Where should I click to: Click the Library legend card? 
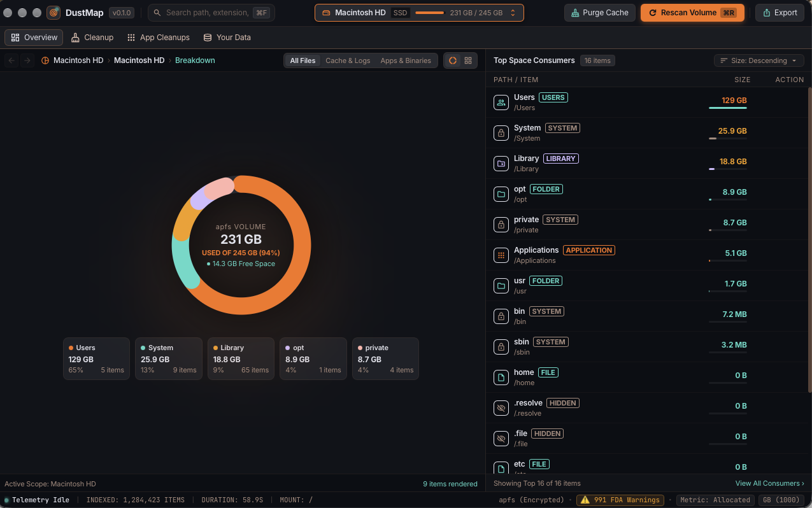241,358
